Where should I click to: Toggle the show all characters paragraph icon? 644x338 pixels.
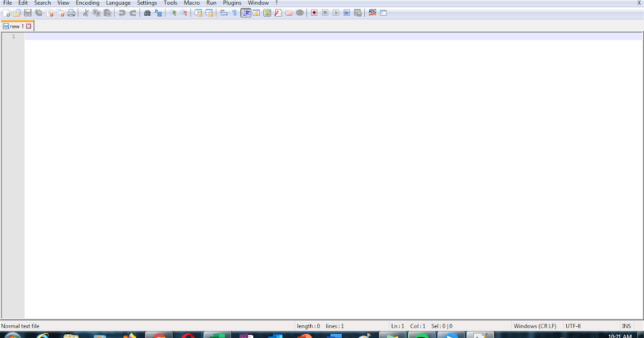[235, 12]
